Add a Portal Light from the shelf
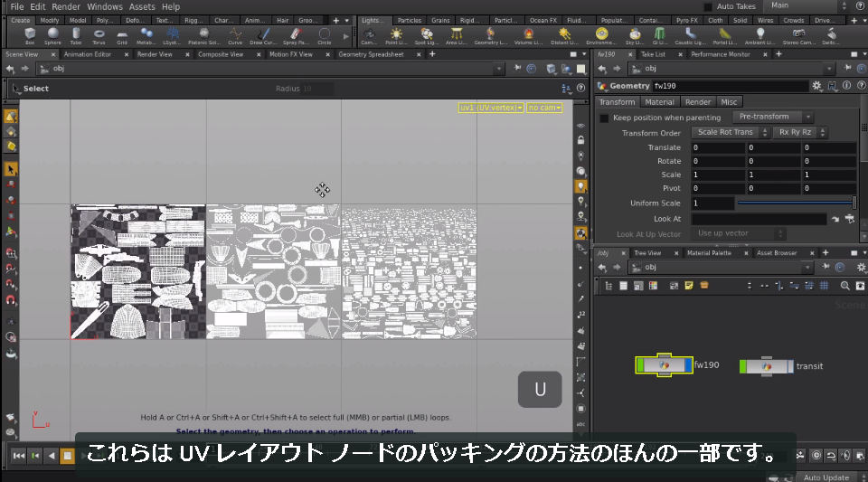Viewport: 868px width, 482px height. [x=724, y=36]
